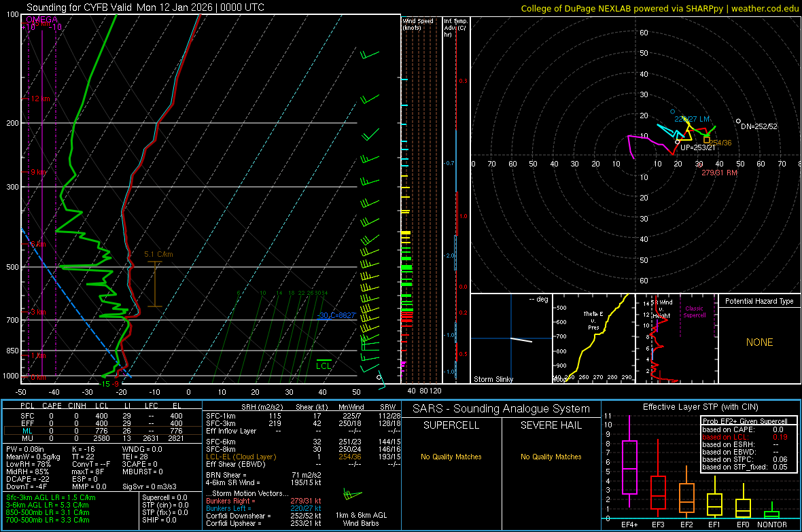Click the 'SFC-1km' shear table row
This screenshot has width=802, height=532.
303,416
